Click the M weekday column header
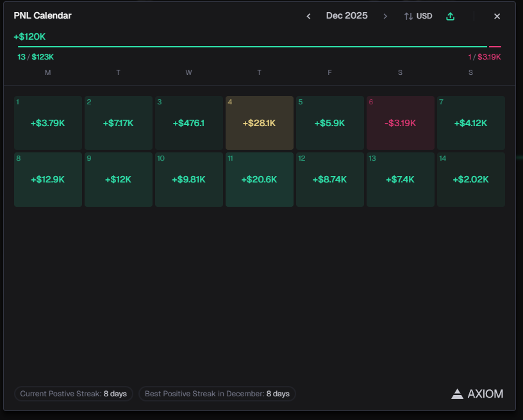This screenshot has height=420, width=523. pos(47,72)
